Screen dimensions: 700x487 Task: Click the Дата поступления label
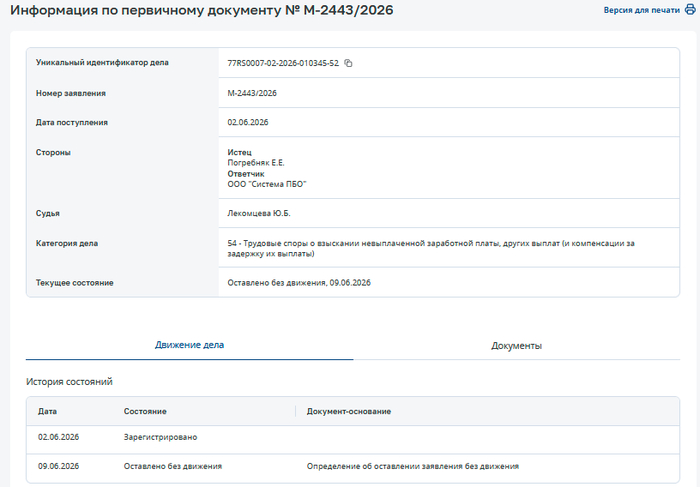click(71, 122)
